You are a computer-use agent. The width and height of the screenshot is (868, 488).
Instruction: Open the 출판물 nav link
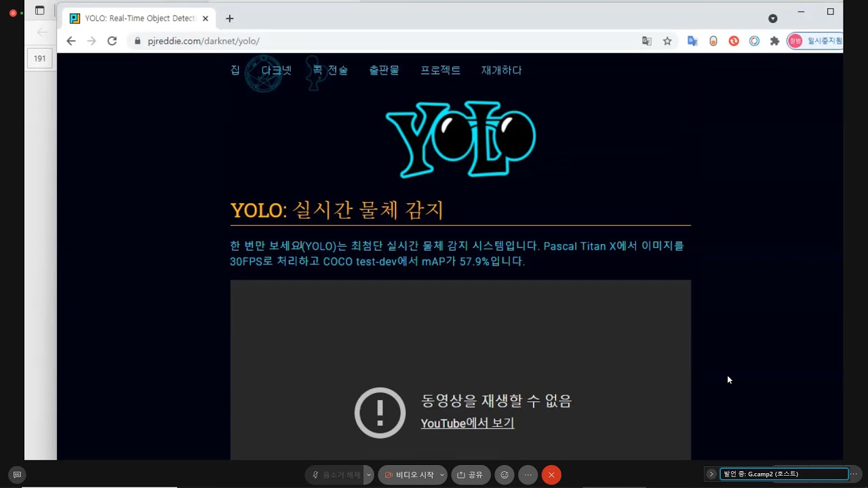(x=384, y=70)
